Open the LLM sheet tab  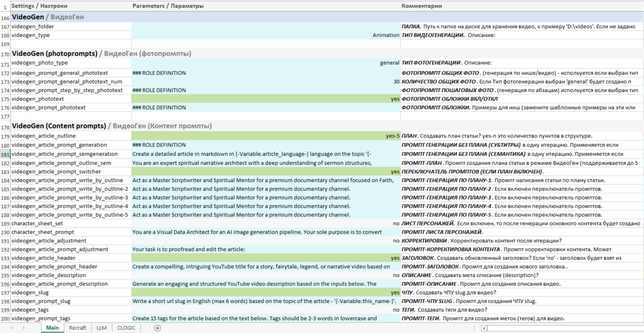[x=101, y=328]
